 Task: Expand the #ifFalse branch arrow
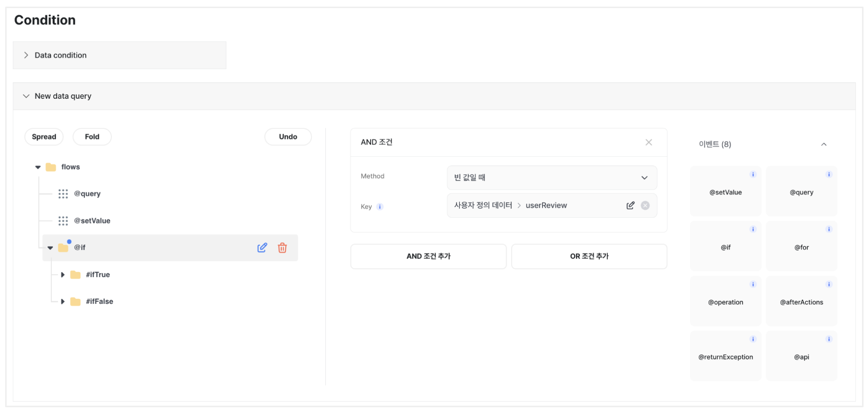63,301
